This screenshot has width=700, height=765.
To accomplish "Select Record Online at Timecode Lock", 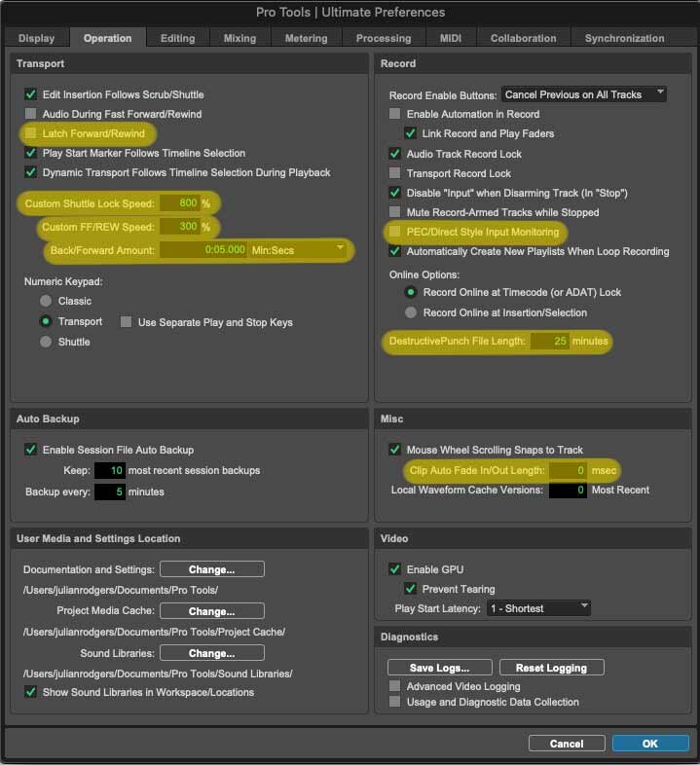I will [x=411, y=292].
